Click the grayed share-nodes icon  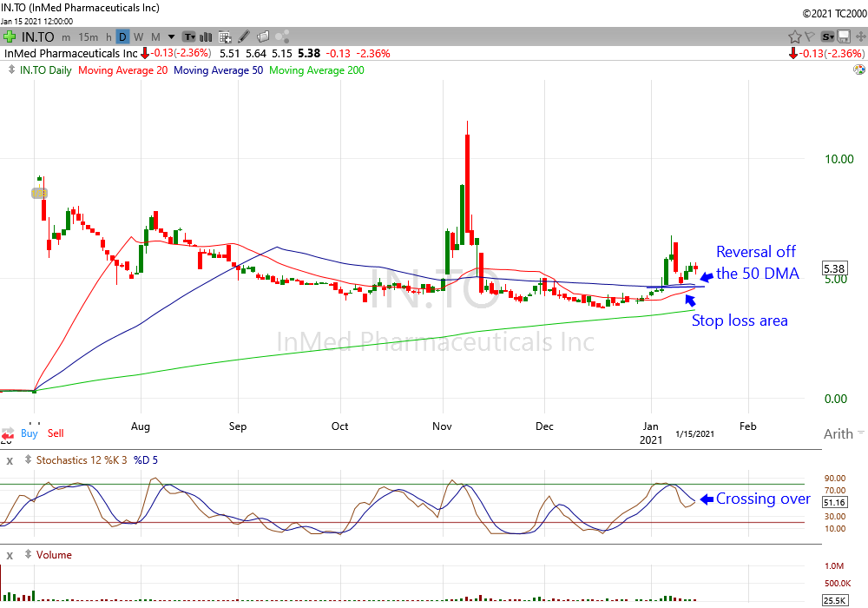point(283,37)
